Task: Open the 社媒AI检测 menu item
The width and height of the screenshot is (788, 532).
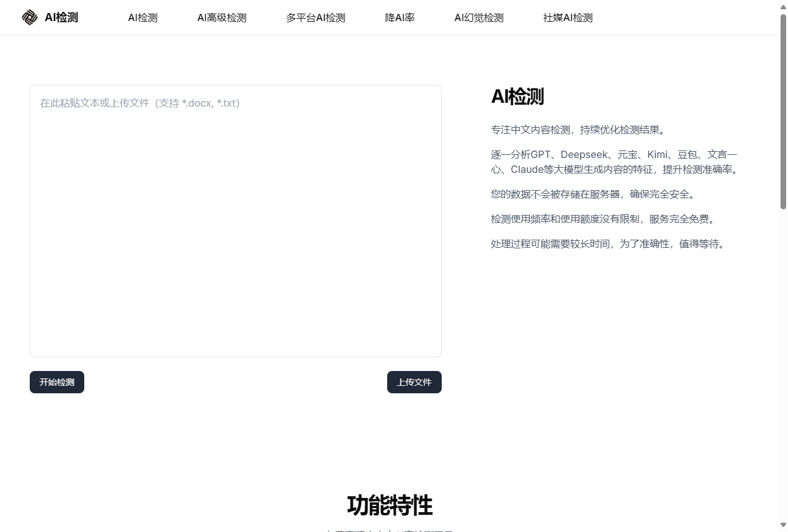Action: tap(567, 18)
